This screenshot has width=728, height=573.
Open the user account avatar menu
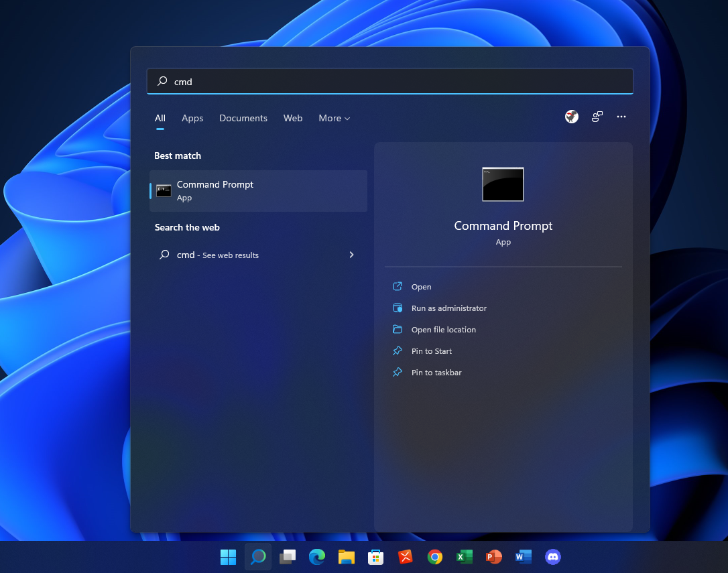click(571, 116)
